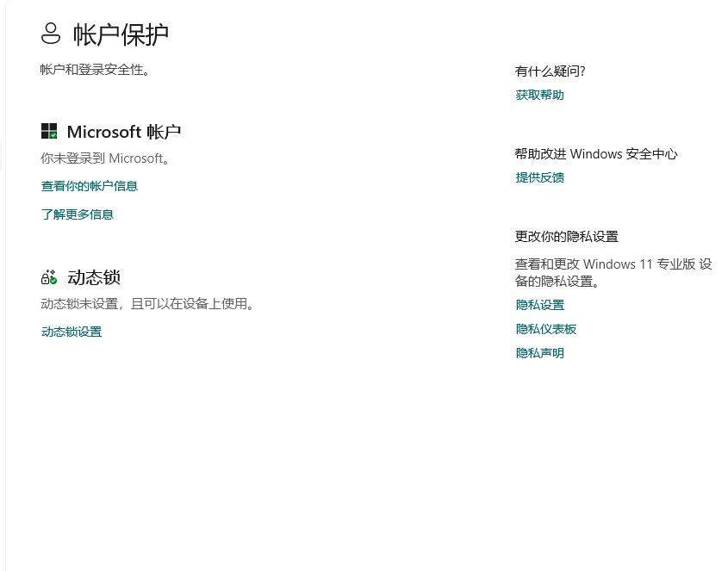Click the 动态锁 section heading
Image resolution: width=728 pixels, height=571 pixels.
click(x=95, y=276)
